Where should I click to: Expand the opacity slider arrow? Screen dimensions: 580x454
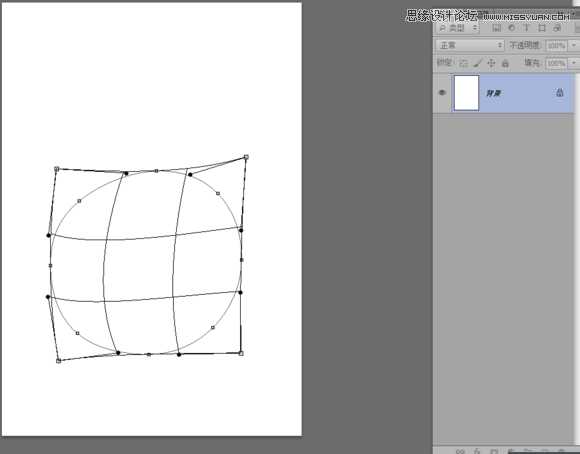coord(574,45)
